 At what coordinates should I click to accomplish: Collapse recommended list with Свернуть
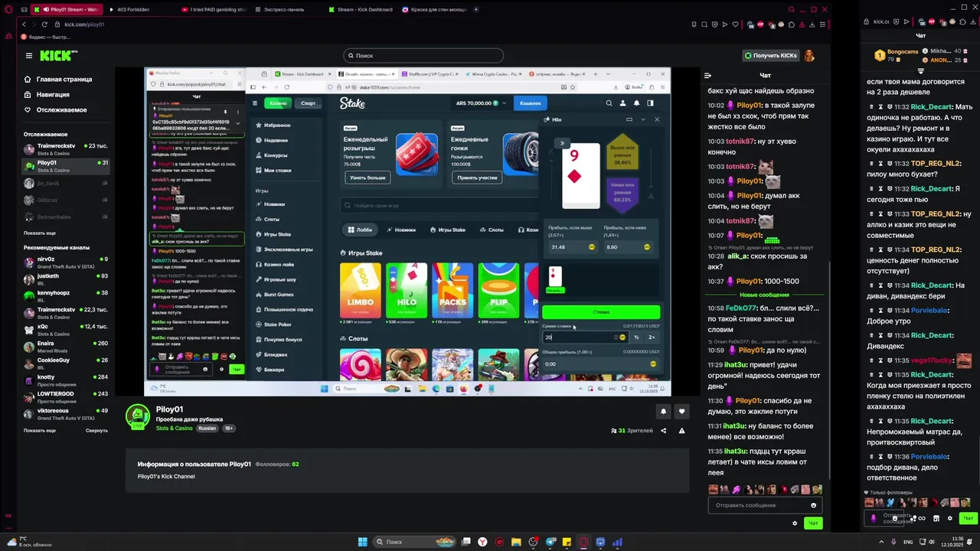96,431
